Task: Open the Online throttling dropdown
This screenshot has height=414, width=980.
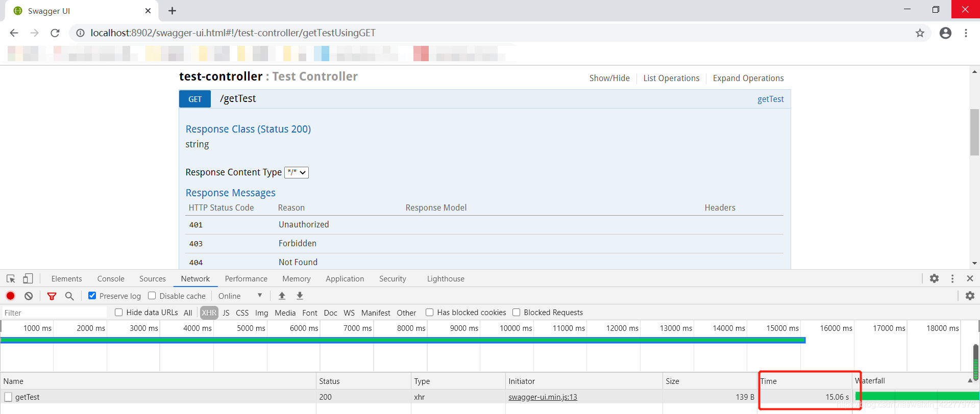Action: 240,296
